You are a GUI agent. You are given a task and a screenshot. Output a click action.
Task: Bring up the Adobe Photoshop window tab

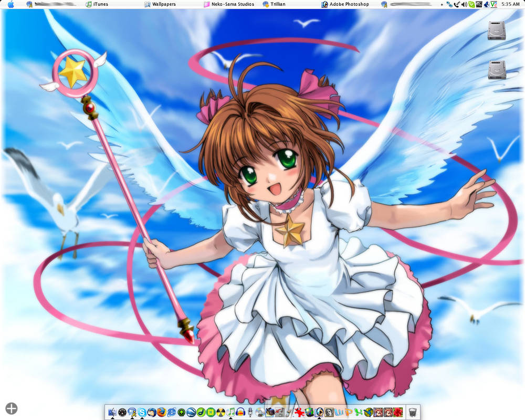tap(345, 4)
